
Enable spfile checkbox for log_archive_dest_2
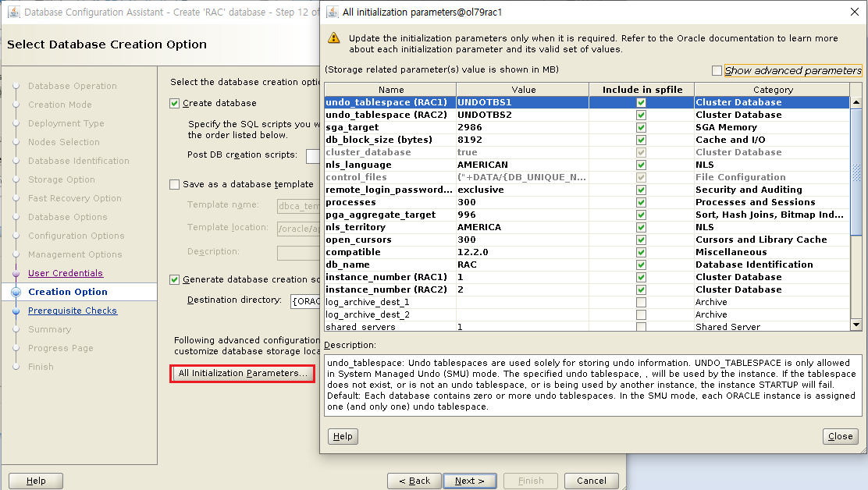pyautogui.click(x=641, y=314)
